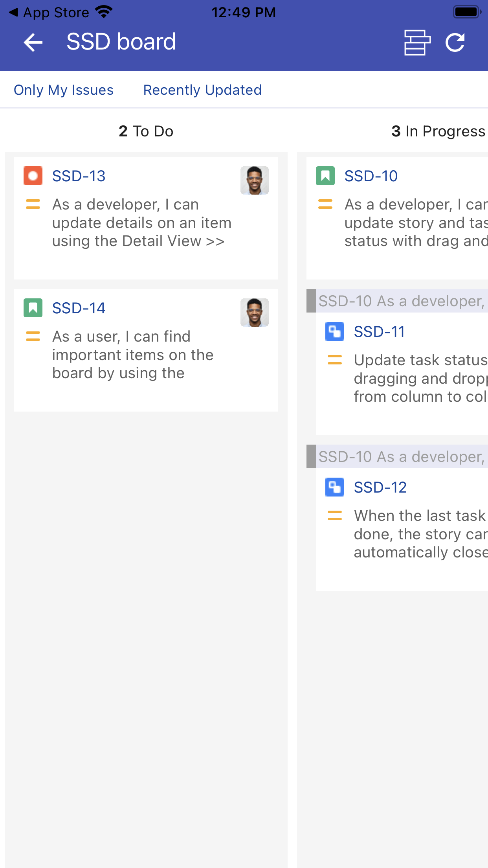
Task: Tap the blue subtask icon on SSD-11
Action: [335, 331]
